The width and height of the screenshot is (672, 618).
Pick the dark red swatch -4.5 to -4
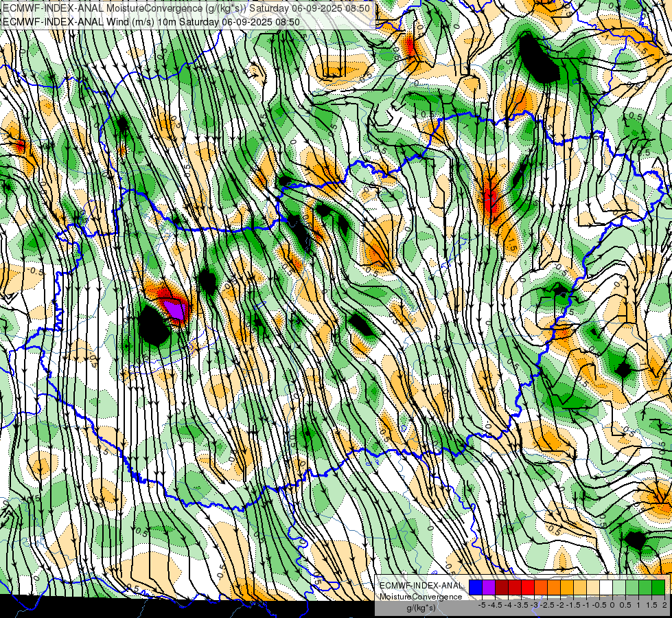pyautogui.click(x=502, y=587)
